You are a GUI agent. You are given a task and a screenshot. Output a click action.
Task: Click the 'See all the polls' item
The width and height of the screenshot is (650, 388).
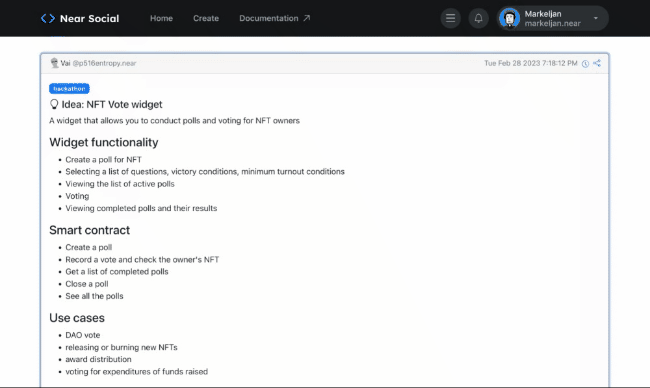click(x=94, y=296)
